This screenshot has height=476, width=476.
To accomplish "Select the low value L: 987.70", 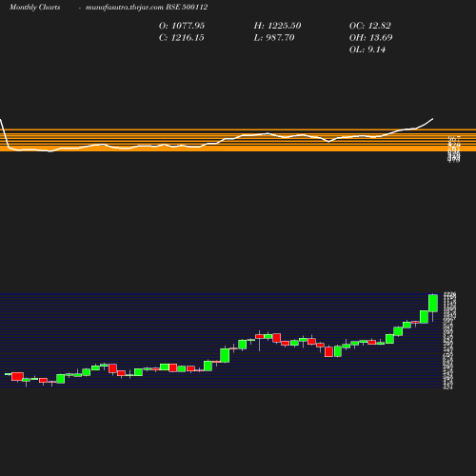I will click(274, 38).
